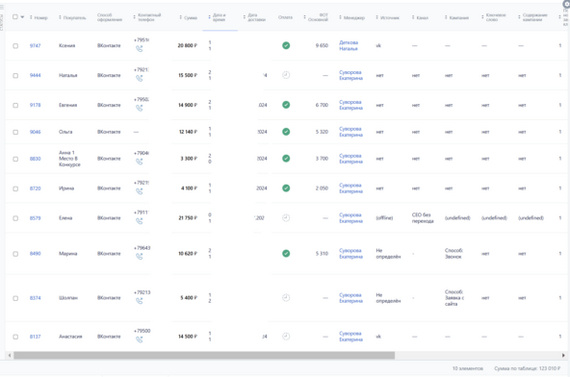Open order number 8137 link

(35, 337)
